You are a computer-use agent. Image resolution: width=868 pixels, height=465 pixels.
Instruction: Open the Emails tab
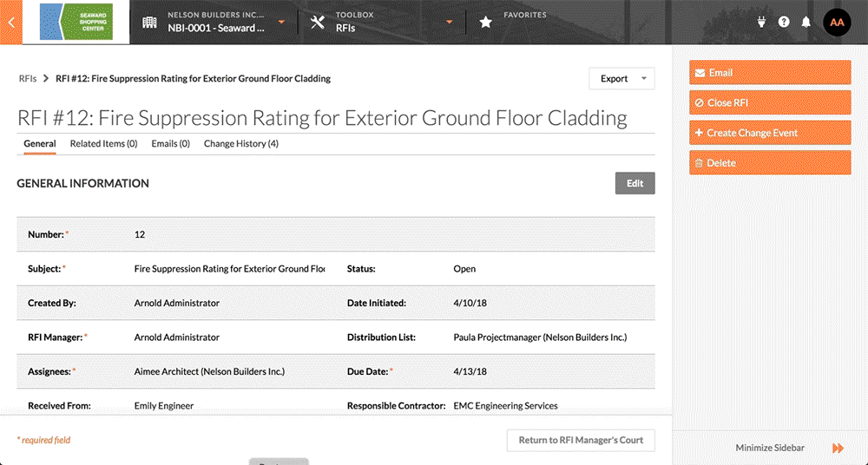pos(170,144)
